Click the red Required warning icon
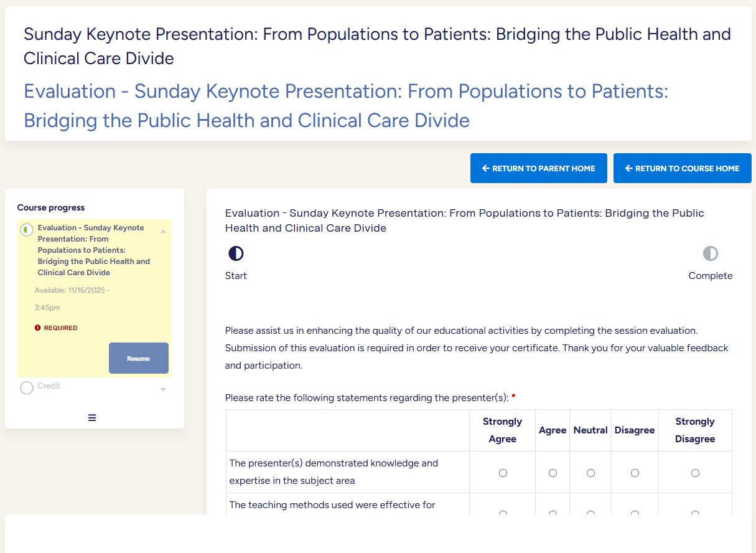This screenshot has height=553, width=756. pos(38,328)
